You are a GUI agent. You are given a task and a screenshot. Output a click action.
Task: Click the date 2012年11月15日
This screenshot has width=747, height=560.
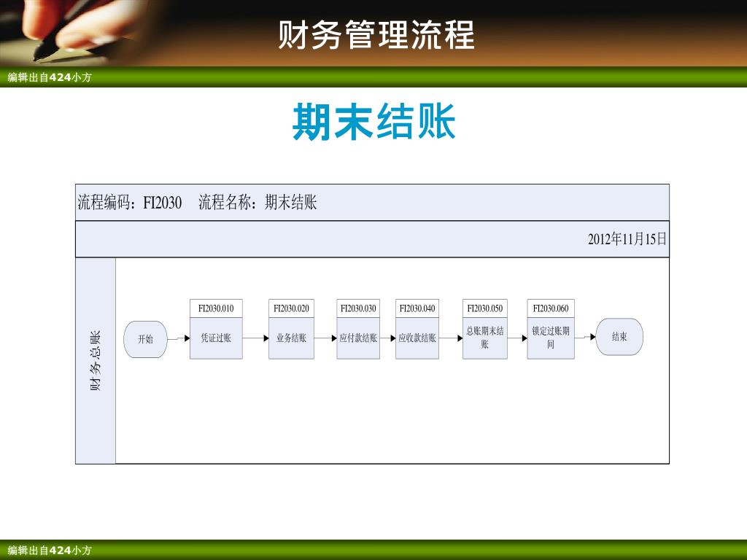pyautogui.click(x=627, y=238)
